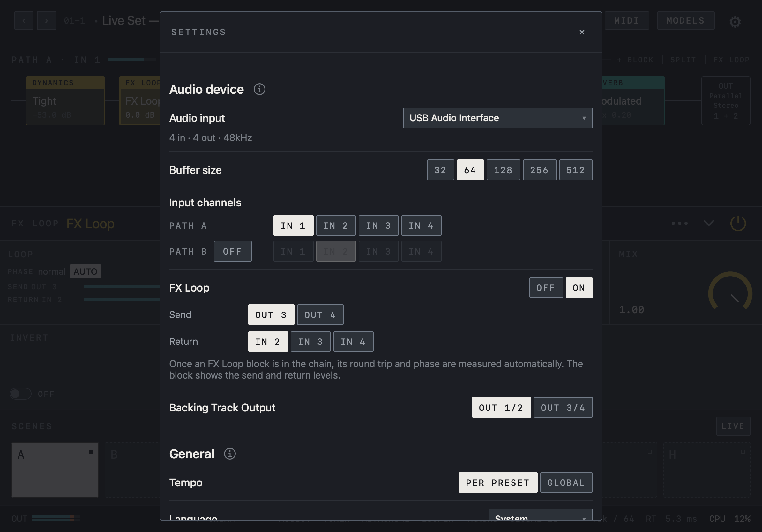This screenshot has height=532, width=762.
Task: Select IN 4 for Path A
Action: 422,225
